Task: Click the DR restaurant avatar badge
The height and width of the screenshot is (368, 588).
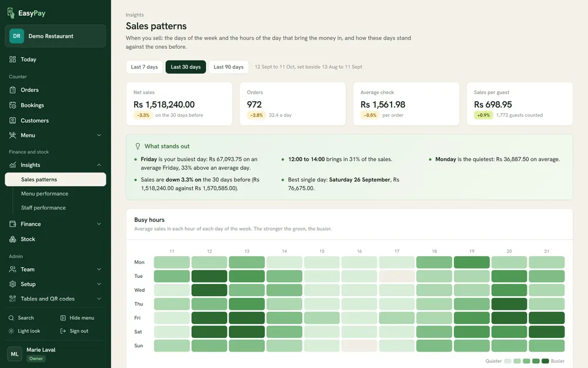Action: (x=16, y=36)
